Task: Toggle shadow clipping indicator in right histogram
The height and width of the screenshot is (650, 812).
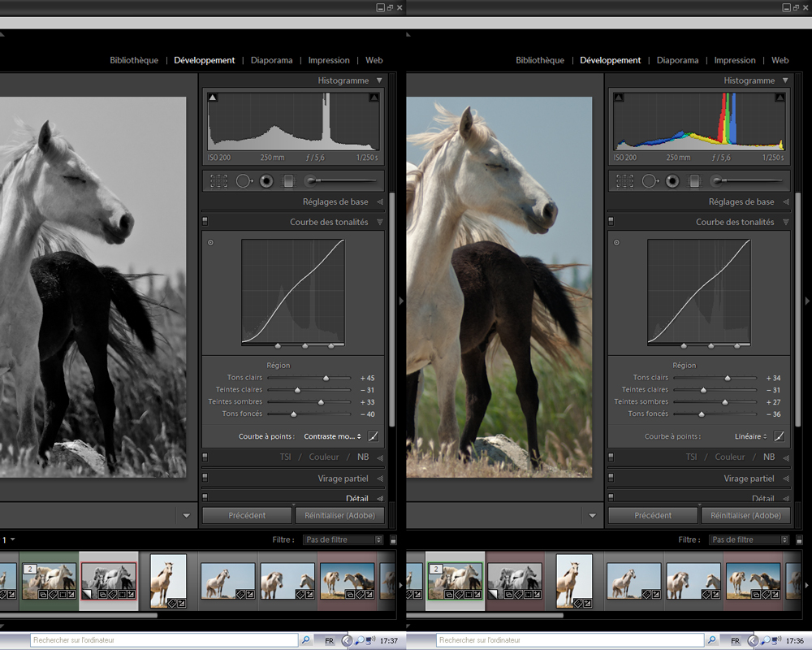Action: [618, 97]
